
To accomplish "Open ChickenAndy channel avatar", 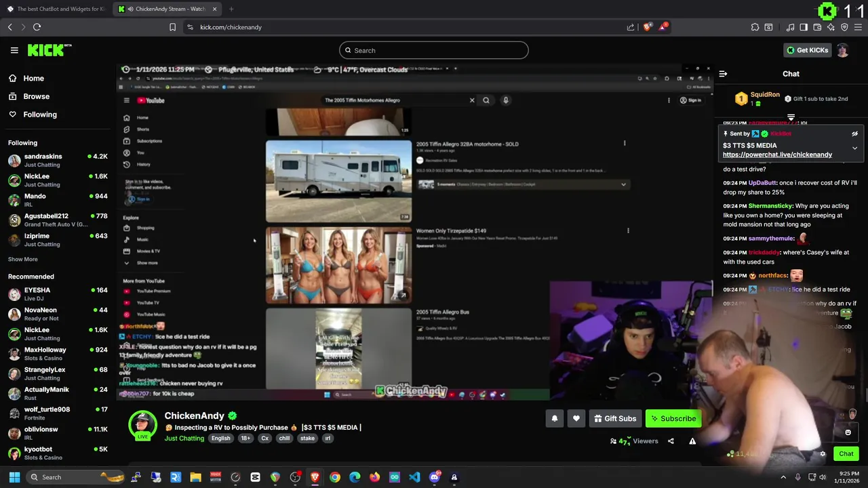I will pyautogui.click(x=142, y=425).
